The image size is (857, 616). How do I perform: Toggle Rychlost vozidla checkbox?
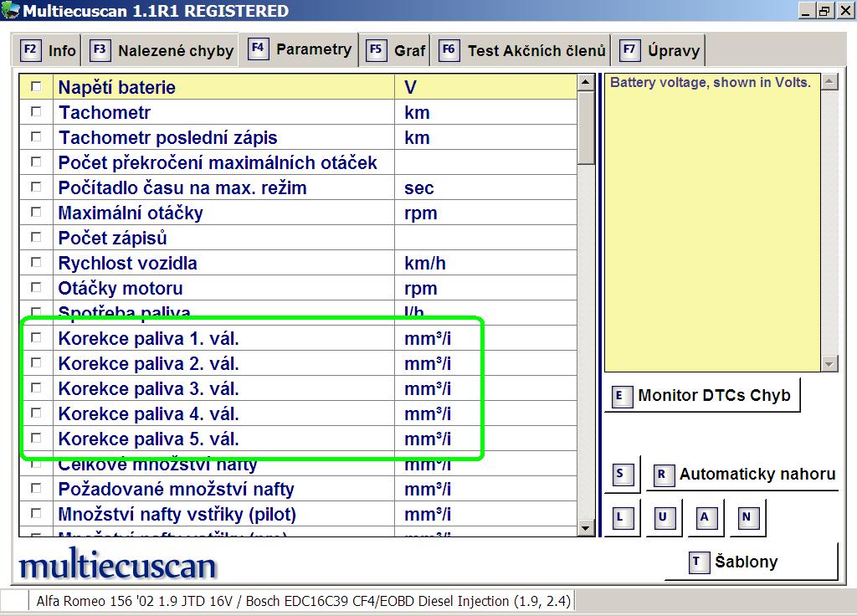coord(36,262)
